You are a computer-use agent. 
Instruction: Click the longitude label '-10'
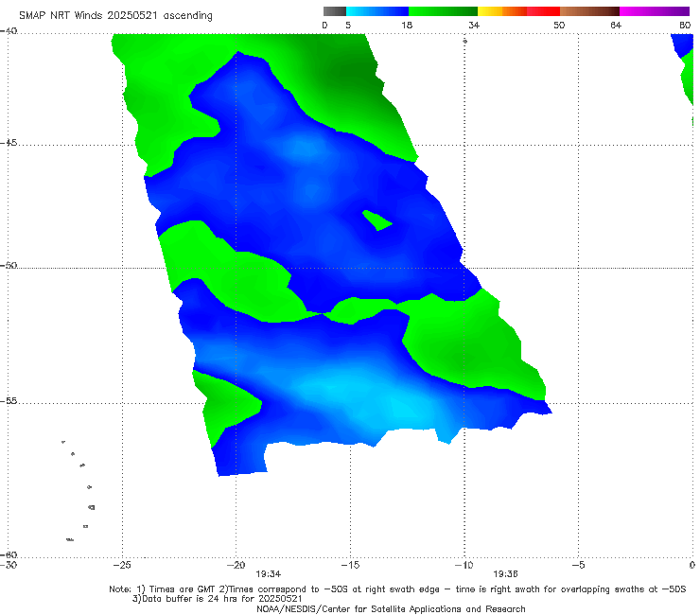pyautogui.click(x=464, y=565)
